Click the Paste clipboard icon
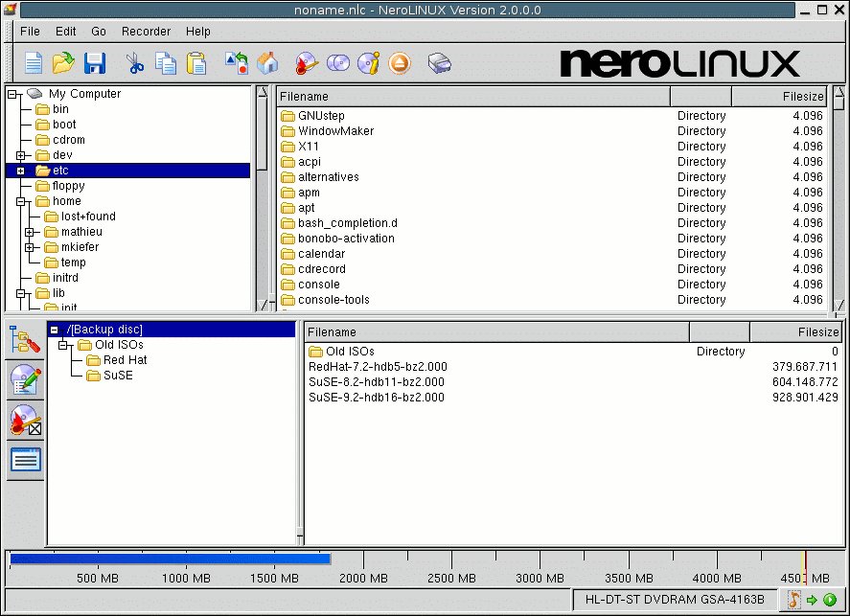The image size is (850, 616). [196, 63]
